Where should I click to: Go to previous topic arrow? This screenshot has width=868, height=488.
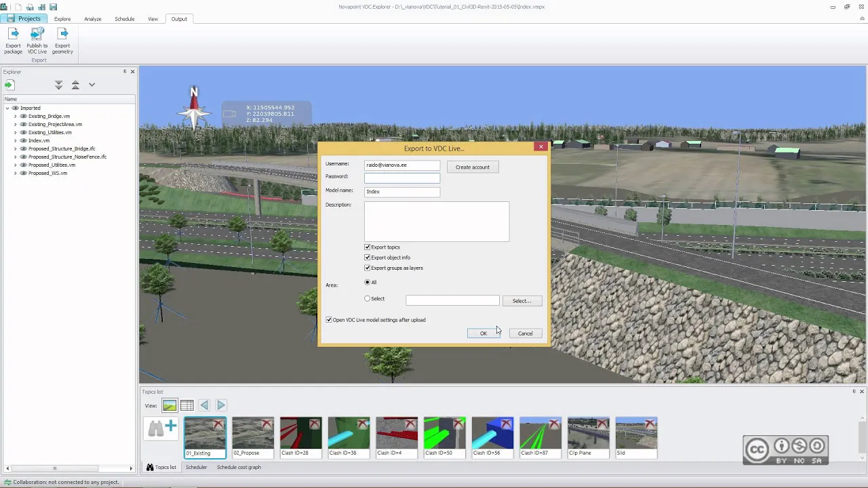204,405
